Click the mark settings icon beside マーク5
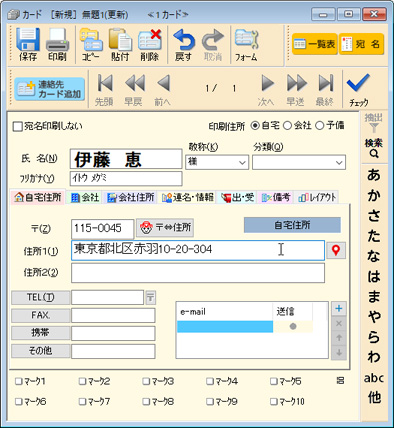This screenshot has height=428, width=394. click(340, 381)
